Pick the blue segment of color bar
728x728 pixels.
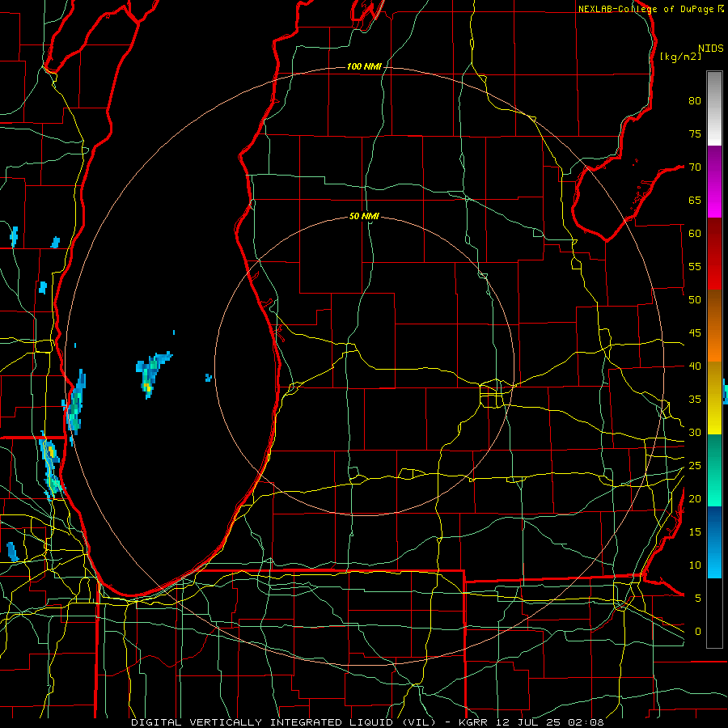[x=714, y=542]
